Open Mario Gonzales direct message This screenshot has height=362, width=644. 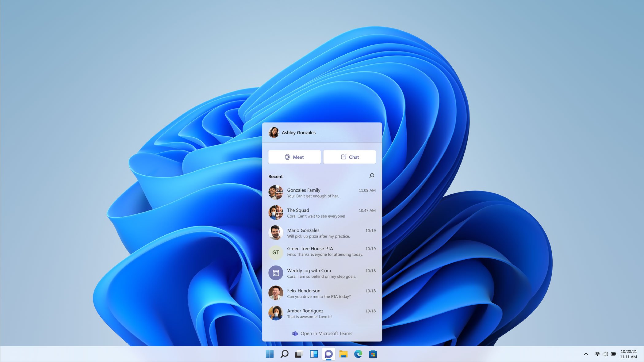(x=322, y=233)
